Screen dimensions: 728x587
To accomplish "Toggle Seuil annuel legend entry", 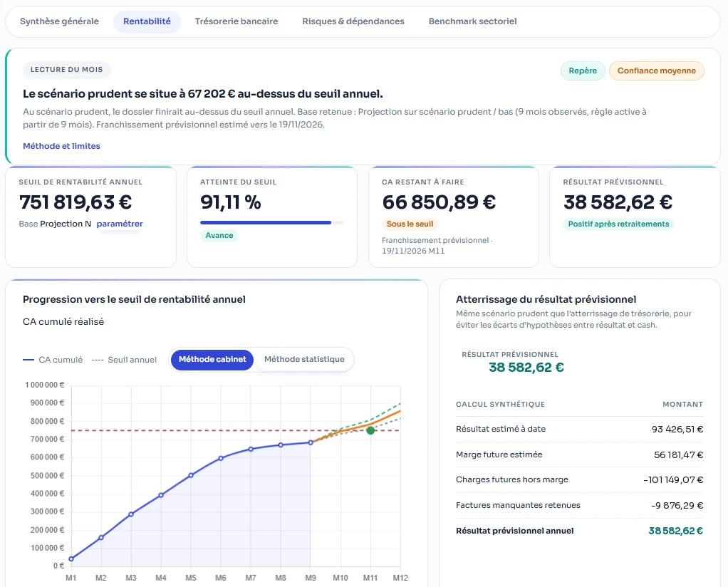I will [x=125, y=360].
